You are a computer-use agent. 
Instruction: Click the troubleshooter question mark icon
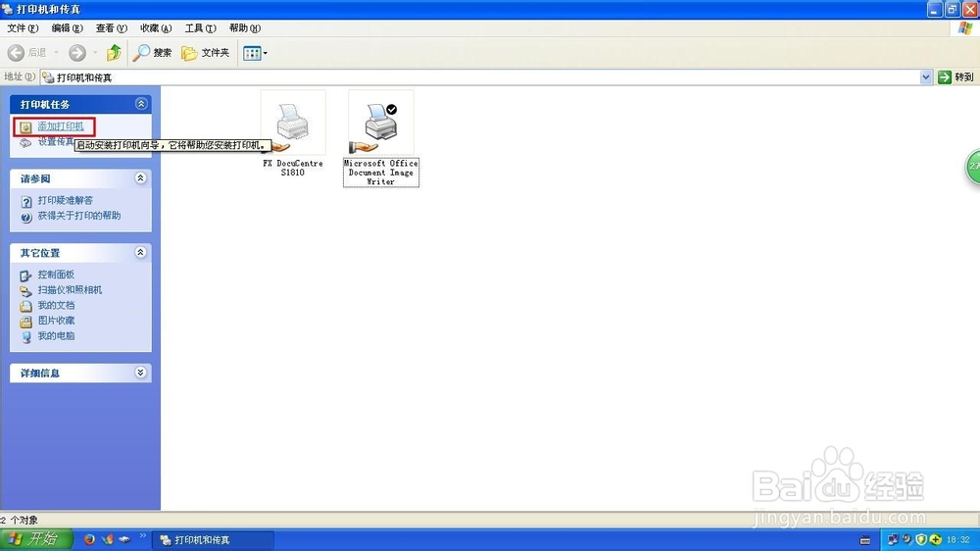coord(26,201)
